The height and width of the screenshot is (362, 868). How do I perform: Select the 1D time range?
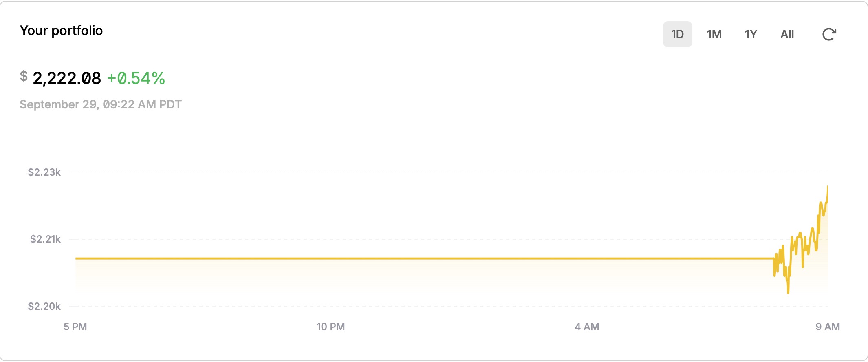click(x=677, y=34)
